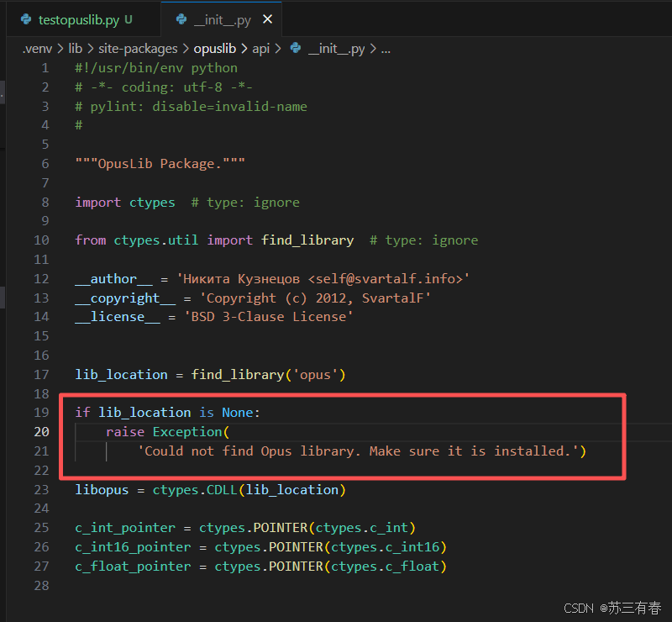Switch to the testopuslib.py tab
Viewport: 672px width, 622px height.
pos(80,18)
